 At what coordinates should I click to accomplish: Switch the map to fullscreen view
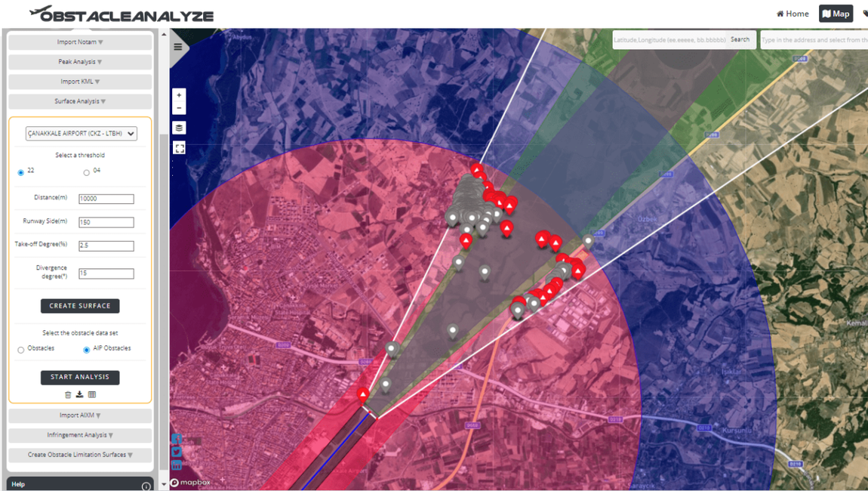click(x=179, y=148)
